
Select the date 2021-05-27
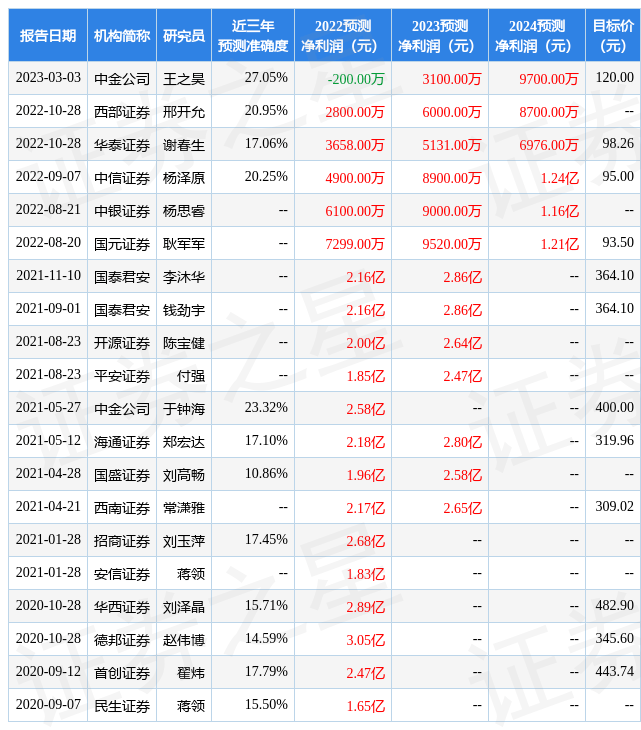pos(48,408)
